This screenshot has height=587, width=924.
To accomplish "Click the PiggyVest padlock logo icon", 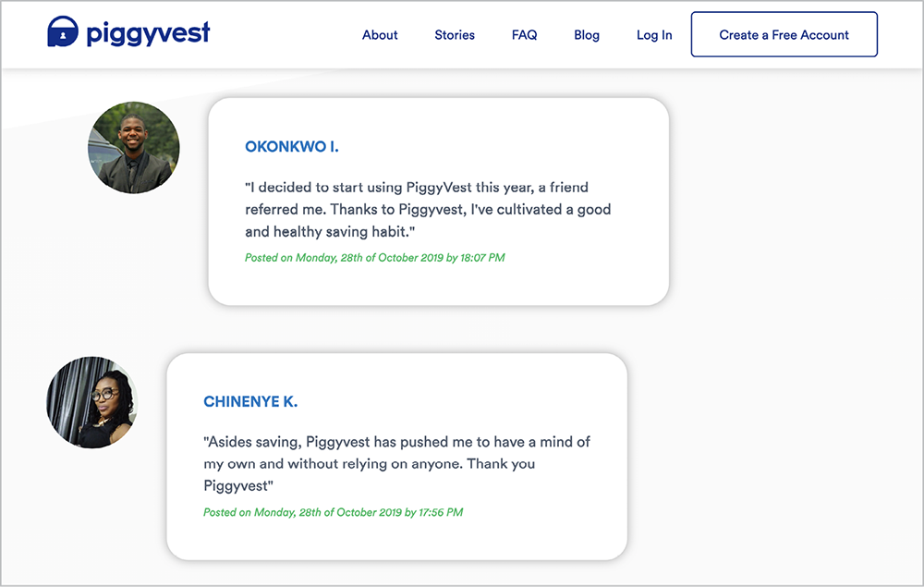I will (63, 32).
